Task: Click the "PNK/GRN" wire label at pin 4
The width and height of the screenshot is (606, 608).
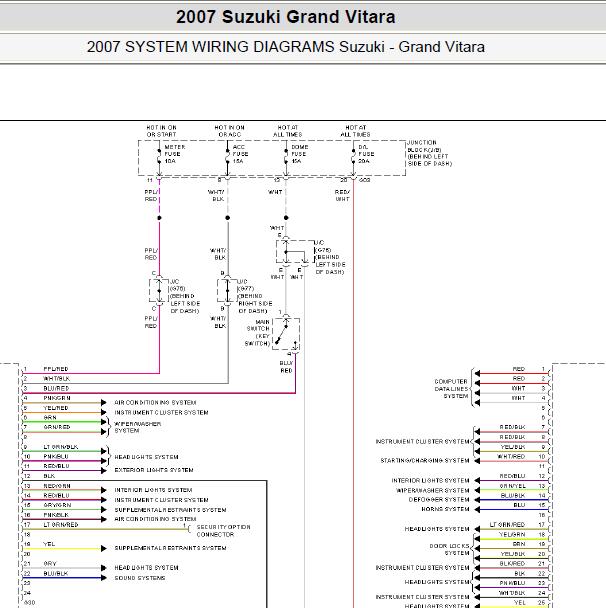Action: pyautogui.click(x=56, y=398)
